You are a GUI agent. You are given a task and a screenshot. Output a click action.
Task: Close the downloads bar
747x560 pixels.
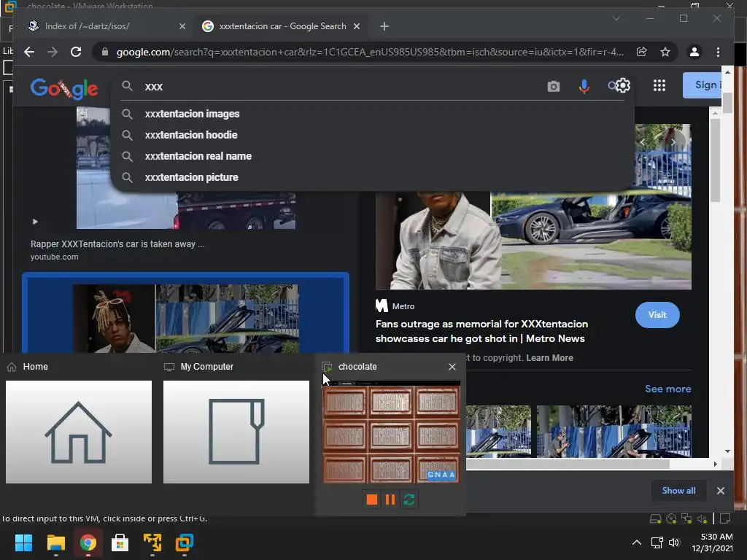point(720,491)
